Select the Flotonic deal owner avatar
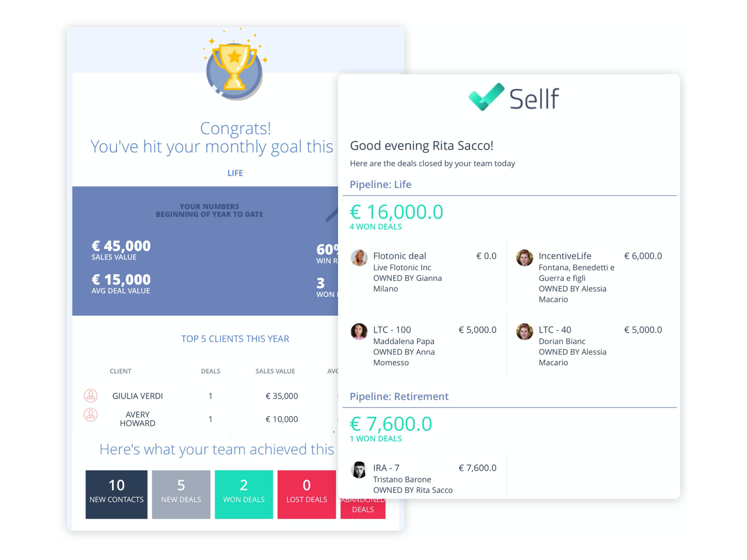The height and width of the screenshot is (560, 747). pos(359,258)
